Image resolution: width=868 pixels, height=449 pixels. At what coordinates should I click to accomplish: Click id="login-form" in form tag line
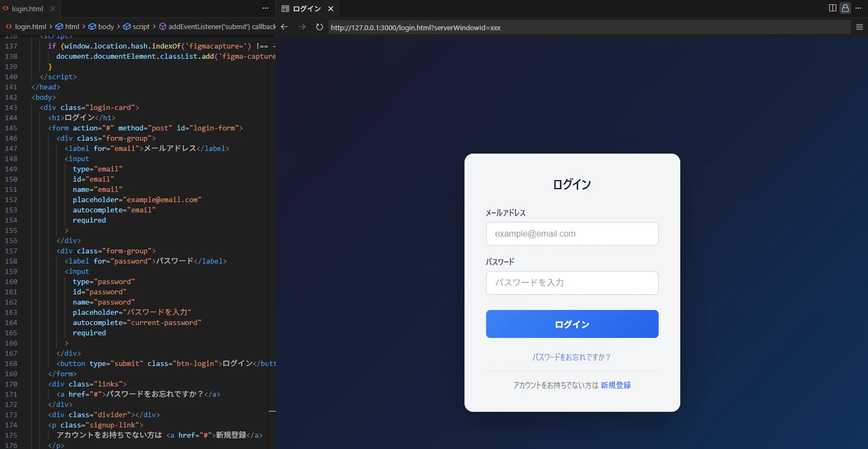pyautogui.click(x=208, y=128)
